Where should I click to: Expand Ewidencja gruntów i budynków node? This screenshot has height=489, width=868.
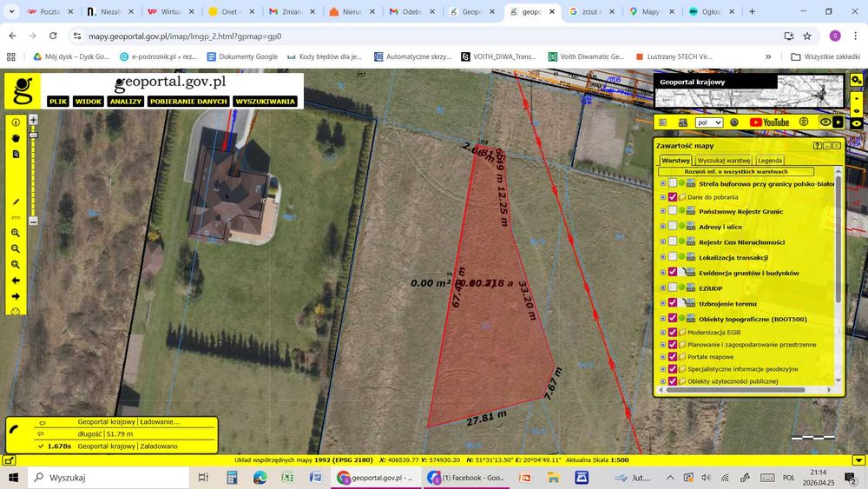click(x=662, y=273)
